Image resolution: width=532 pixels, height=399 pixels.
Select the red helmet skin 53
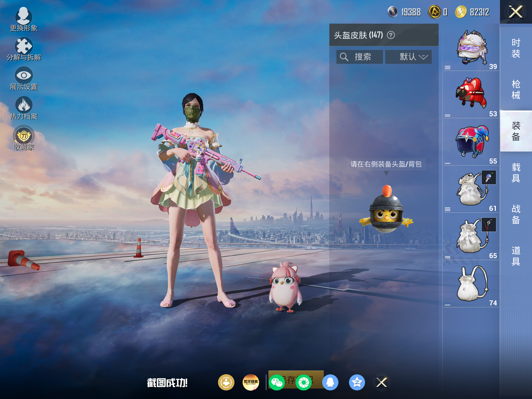coord(471,95)
